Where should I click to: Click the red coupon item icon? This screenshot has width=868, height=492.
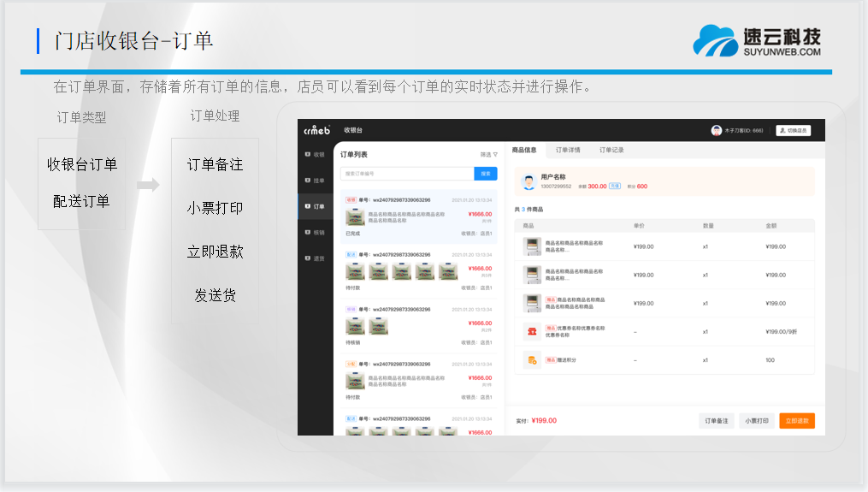(532, 331)
